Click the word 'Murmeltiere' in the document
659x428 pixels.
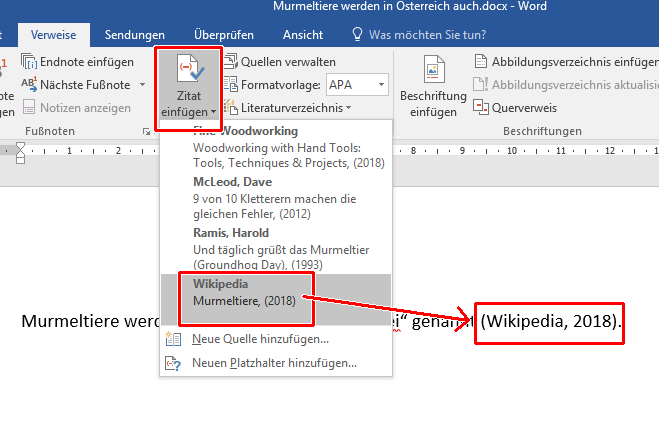coord(71,322)
